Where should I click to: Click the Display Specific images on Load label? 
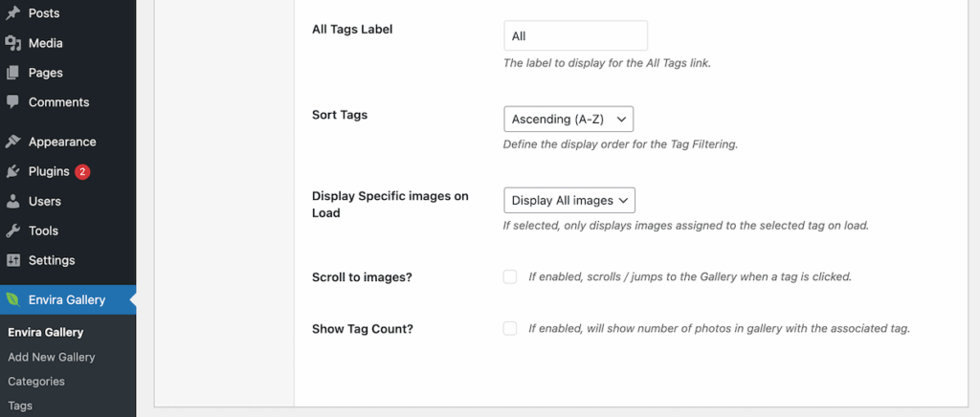(390, 204)
